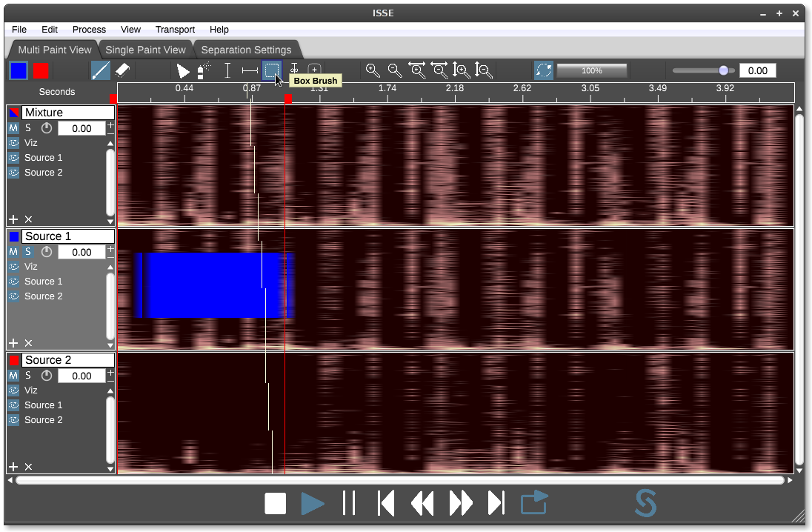Image resolution: width=812 pixels, height=532 pixels.
Task: Choose the arrow selection tool
Action: coord(183,71)
